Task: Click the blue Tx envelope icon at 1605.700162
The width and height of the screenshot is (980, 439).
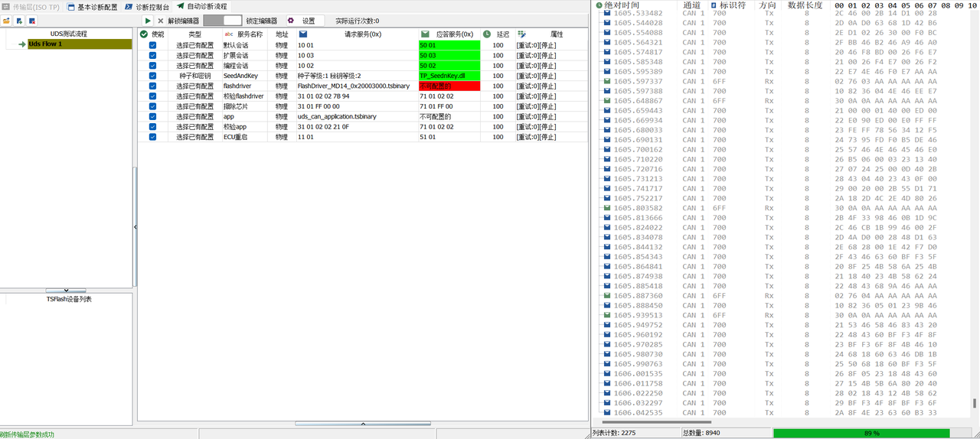Action: (x=607, y=150)
